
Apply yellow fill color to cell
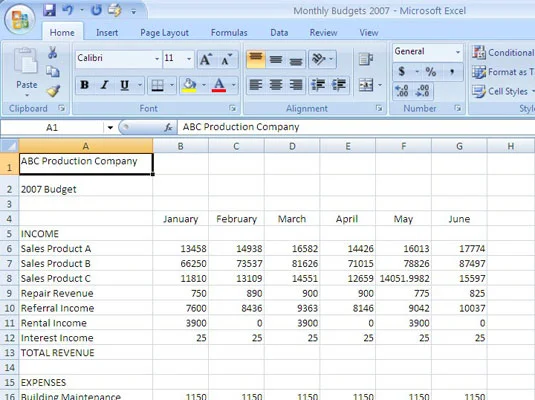click(189, 85)
